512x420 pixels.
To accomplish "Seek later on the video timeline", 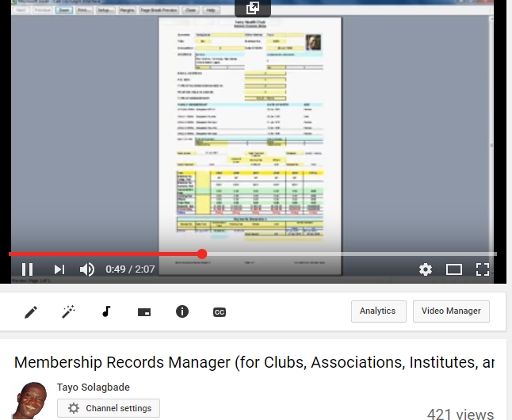I will [351, 254].
